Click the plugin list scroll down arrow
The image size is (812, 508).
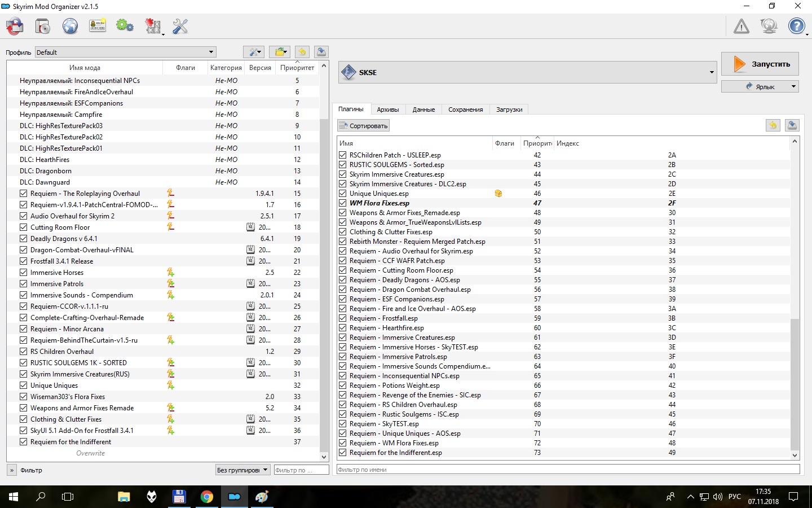(x=795, y=456)
